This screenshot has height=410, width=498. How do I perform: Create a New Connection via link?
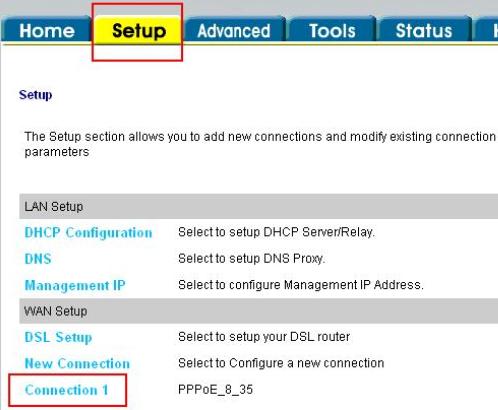click(x=77, y=363)
